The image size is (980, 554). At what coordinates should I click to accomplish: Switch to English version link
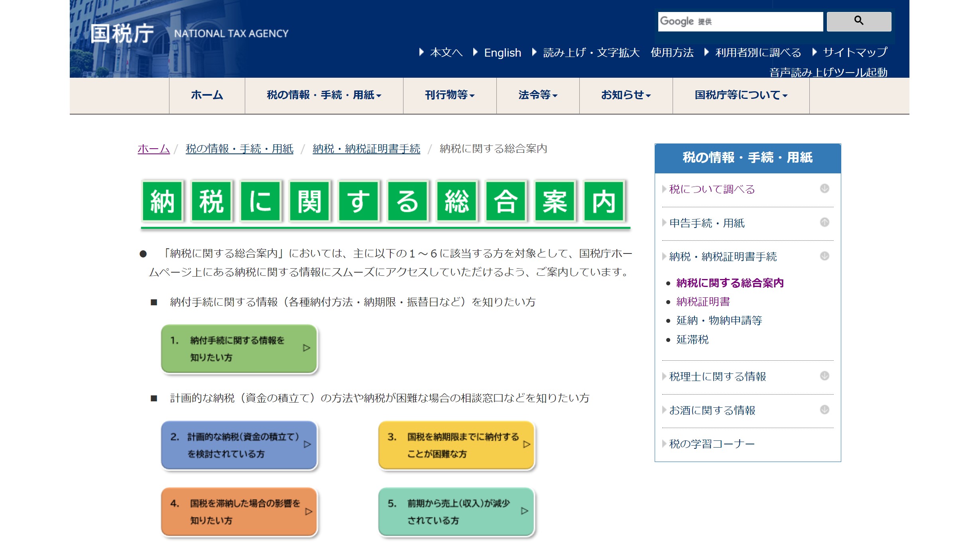click(x=502, y=53)
